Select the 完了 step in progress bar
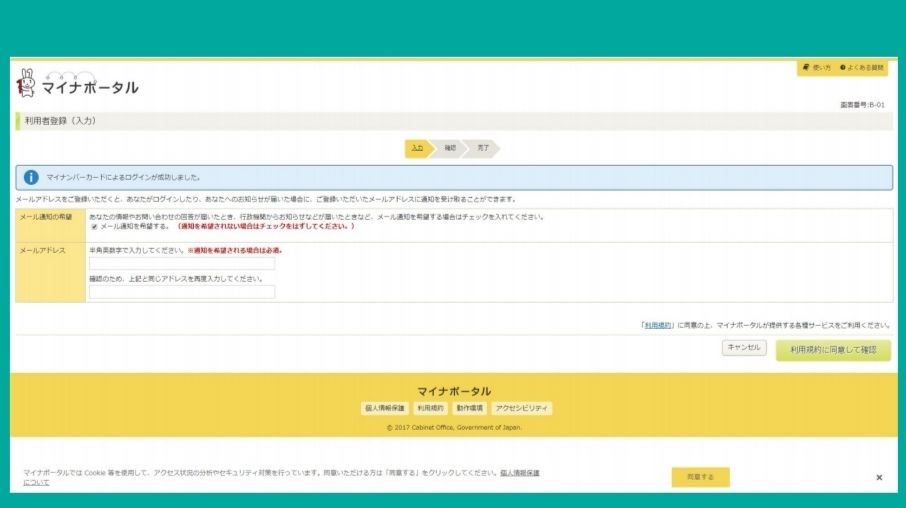906x508 pixels. click(x=483, y=148)
